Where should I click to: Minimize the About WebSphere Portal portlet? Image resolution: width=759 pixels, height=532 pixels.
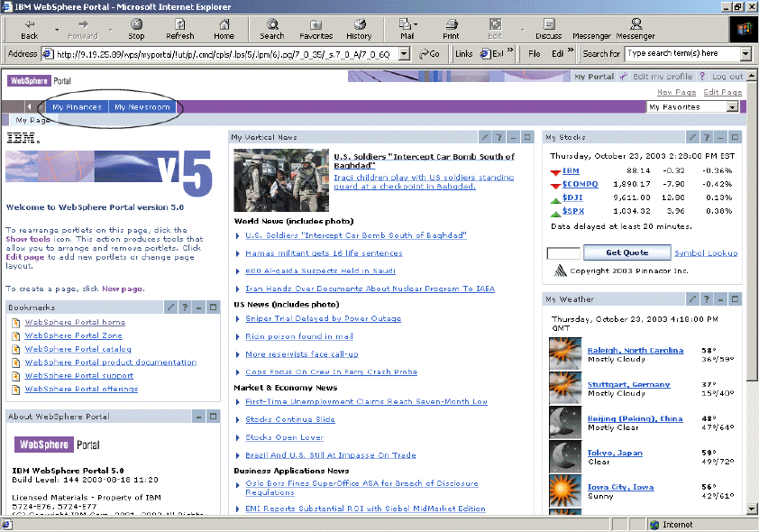tap(198, 417)
